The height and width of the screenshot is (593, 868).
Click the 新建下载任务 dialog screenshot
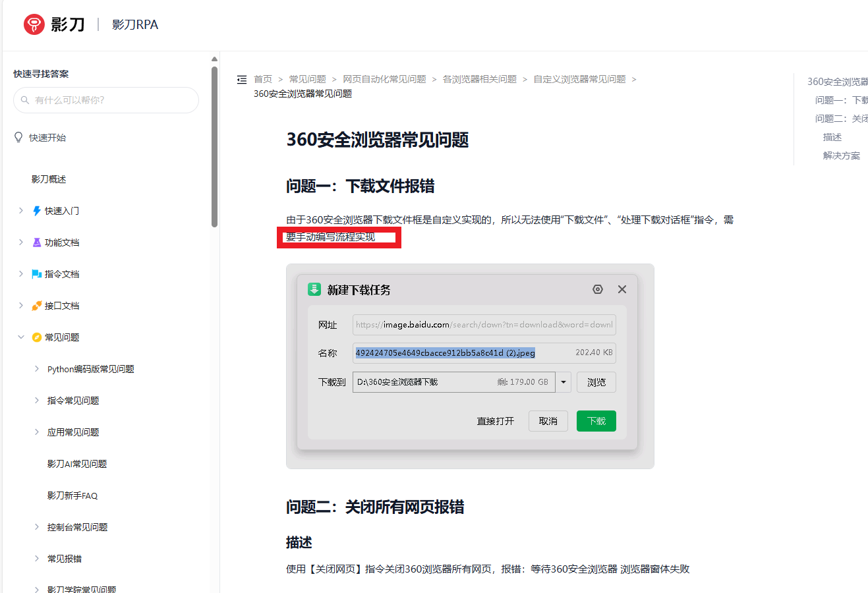(469, 366)
